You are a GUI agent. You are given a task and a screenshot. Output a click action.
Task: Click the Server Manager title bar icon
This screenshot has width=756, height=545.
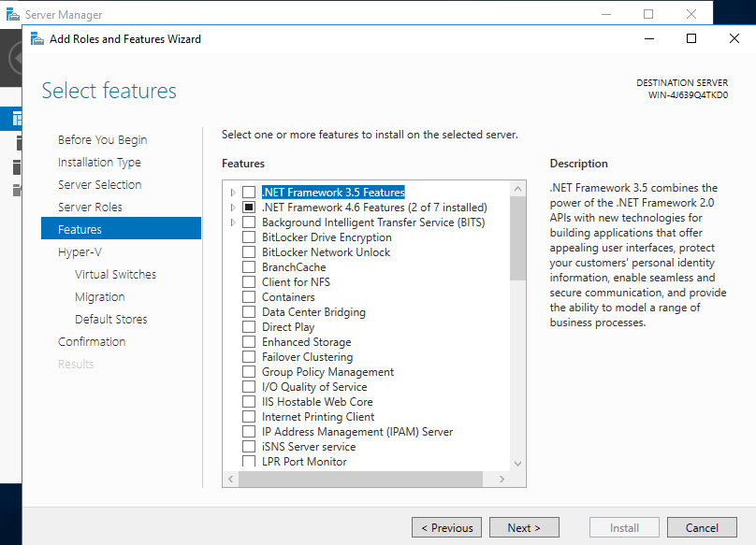(12, 15)
